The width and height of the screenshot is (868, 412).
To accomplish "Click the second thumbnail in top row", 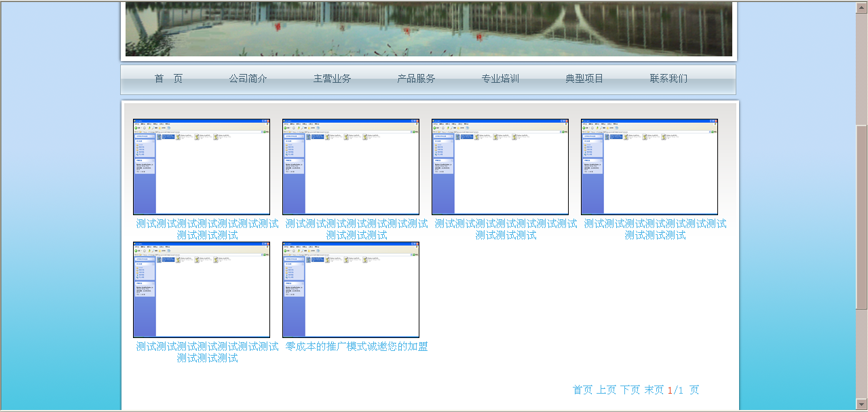I will (x=351, y=167).
